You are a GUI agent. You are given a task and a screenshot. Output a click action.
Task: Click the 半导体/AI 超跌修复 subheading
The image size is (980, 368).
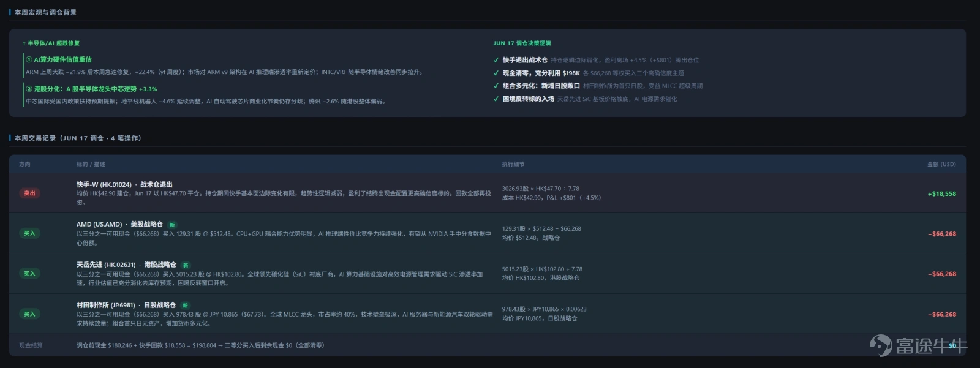[x=51, y=43]
